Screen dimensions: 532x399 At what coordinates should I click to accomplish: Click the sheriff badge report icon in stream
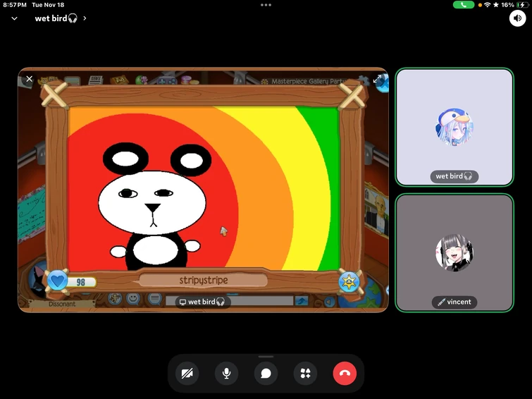point(349,281)
